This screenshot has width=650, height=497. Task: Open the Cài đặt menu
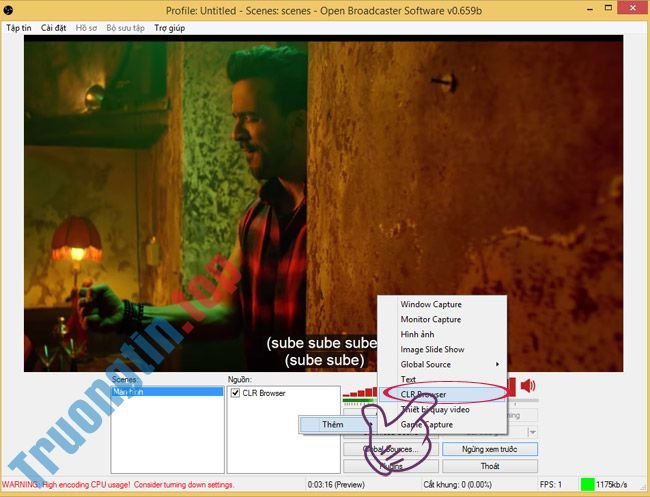click(53, 28)
